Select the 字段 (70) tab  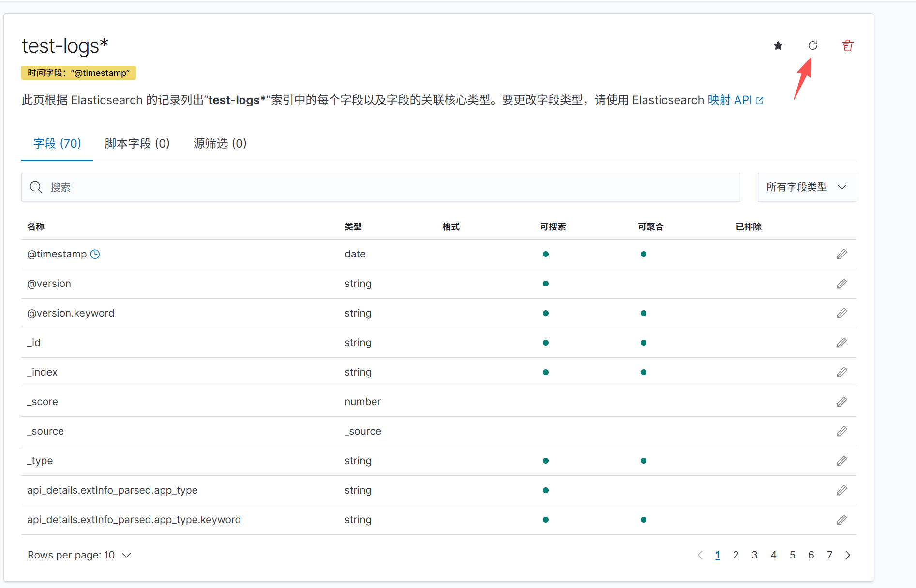[57, 144]
